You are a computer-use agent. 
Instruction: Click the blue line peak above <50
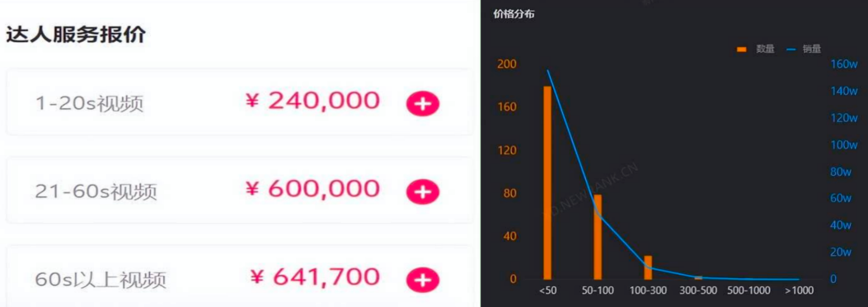tap(547, 70)
